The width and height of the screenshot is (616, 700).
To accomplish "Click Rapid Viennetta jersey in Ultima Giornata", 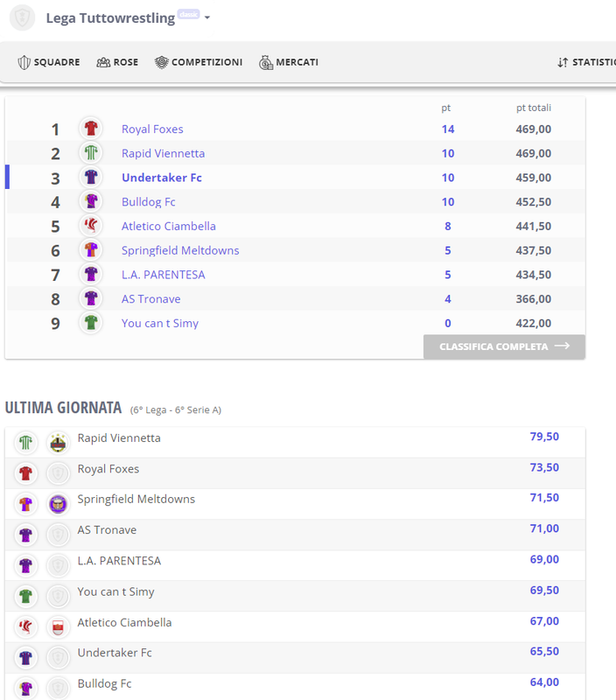I will click(x=26, y=443).
